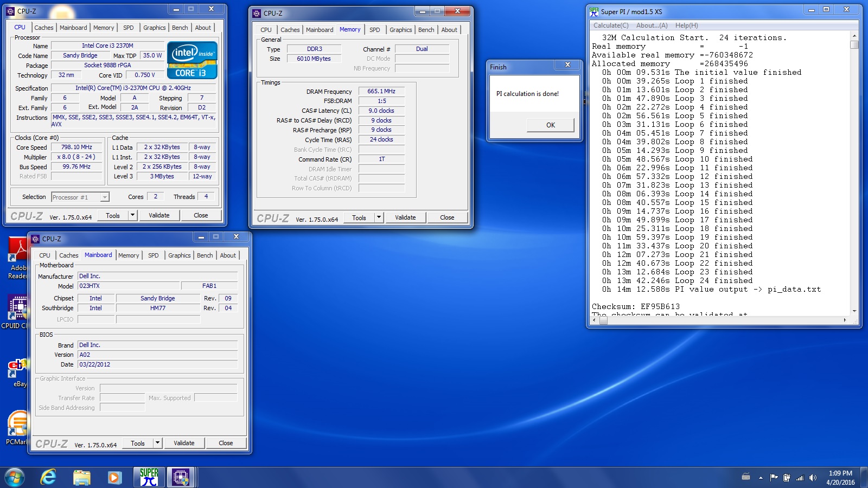Click Super PI vertical scrollbar up arrow
Image resolution: width=868 pixels, height=488 pixels.
(854, 35)
